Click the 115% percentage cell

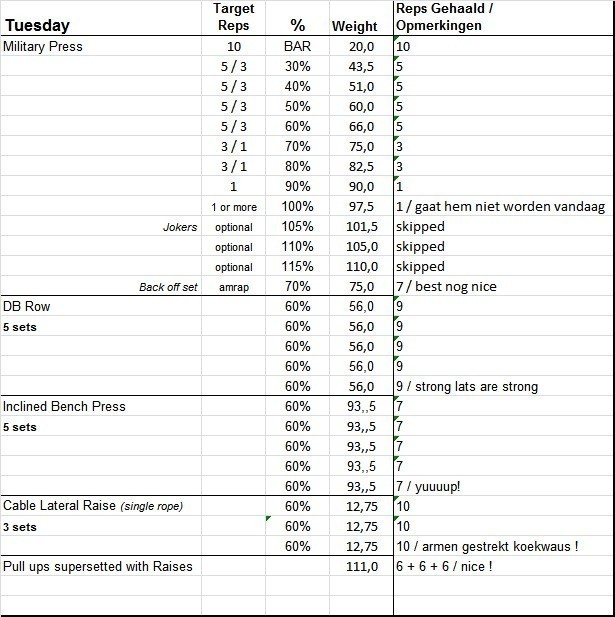point(297,267)
